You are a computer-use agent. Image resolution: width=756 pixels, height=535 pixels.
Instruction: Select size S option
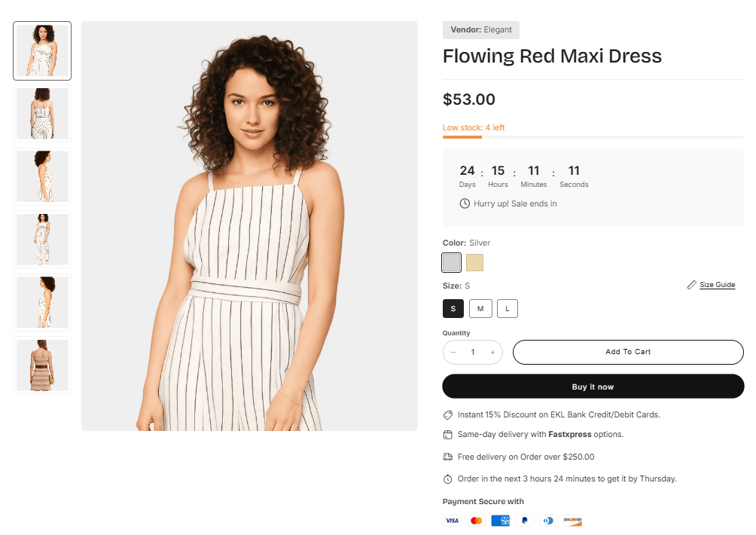pos(453,308)
